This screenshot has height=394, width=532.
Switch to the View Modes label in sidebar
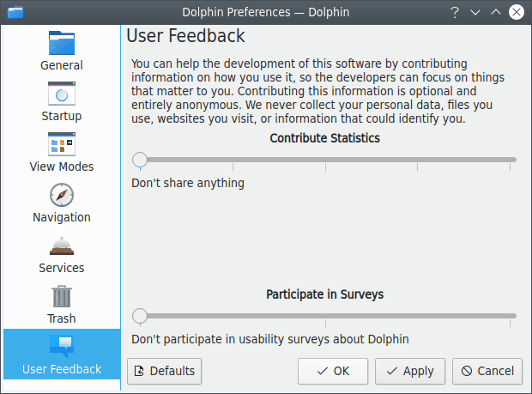coord(62,167)
